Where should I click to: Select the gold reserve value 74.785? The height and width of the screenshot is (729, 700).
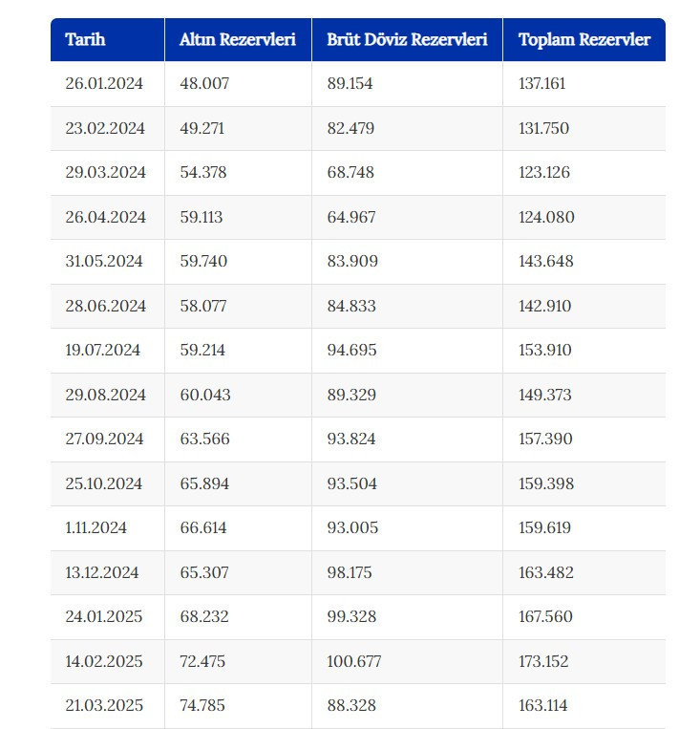pos(203,706)
